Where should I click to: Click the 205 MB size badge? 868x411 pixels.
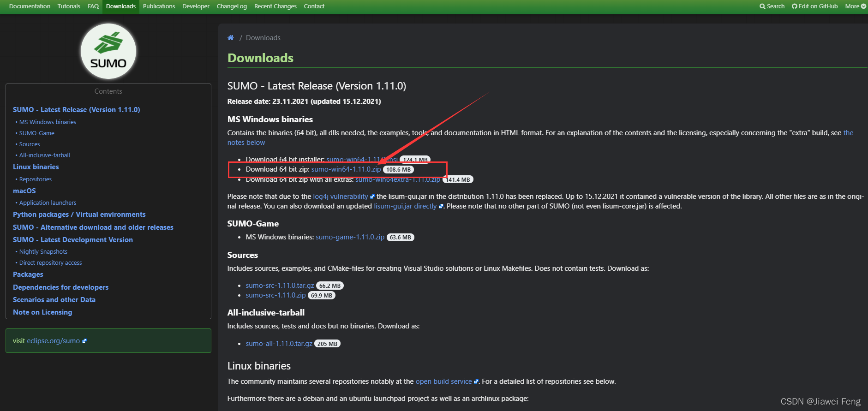click(327, 344)
